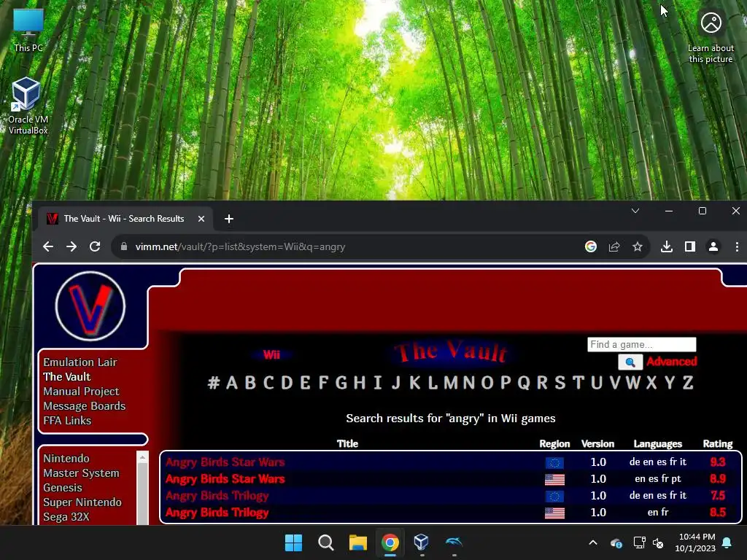The image size is (747, 560).
Task: Open Angry Birds Star Wars USA version
Action: (x=225, y=478)
